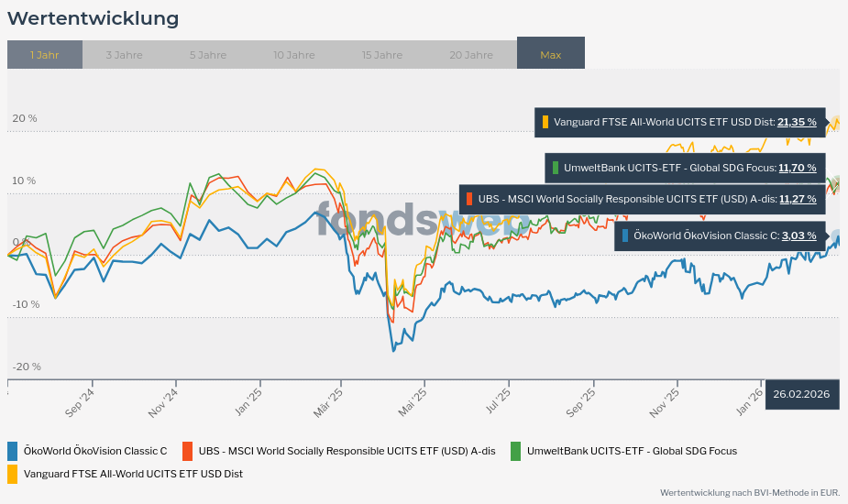Select the 1 Jahr time range tab
Image resolution: width=848 pixels, height=504 pixels.
[x=45, y=55]
